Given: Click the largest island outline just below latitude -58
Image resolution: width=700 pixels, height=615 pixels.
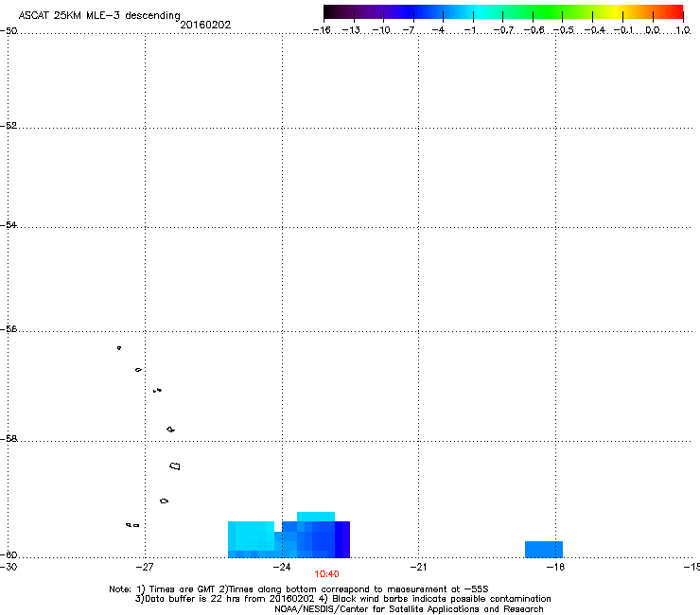Looking at the screenshot, I should pyautogui.click(x=175, y=466).
